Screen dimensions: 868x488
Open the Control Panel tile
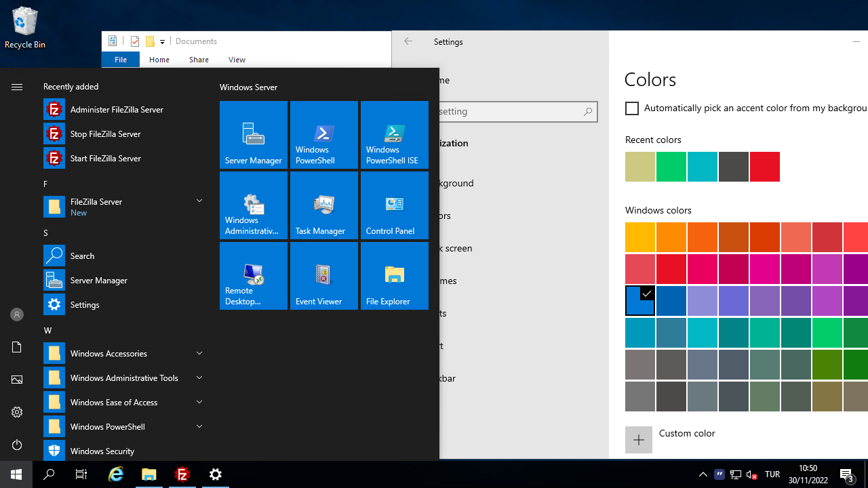(395, 205)
